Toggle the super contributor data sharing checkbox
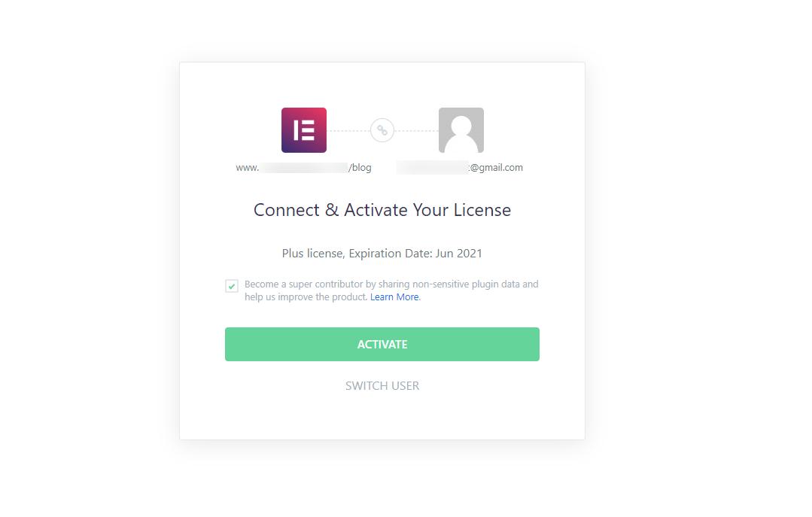 [x=232, y=286]
